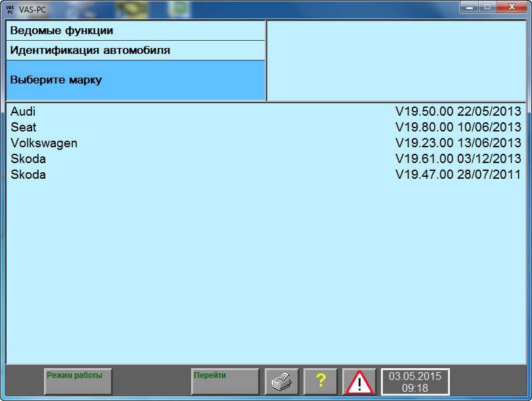Select Skoda row with version V19.61.00
The height and width of the screenshot is (401, 532).
[x=266, y=159]
